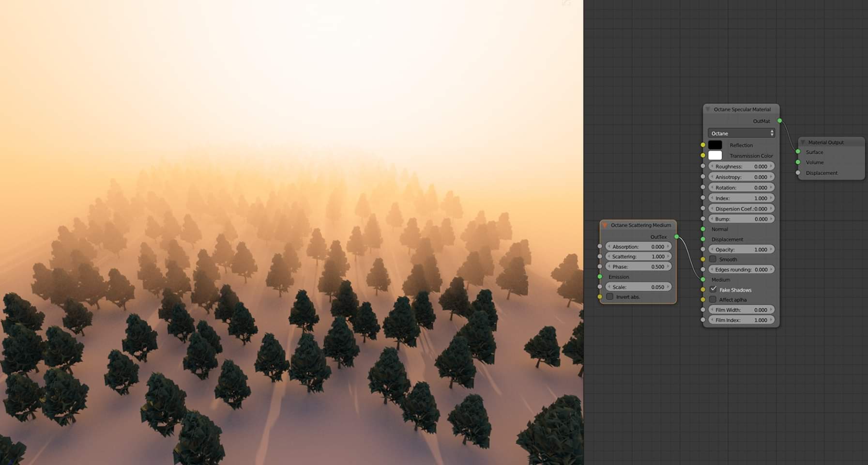Click the Film Width input socket
The height and width of the screenshot is (465, 868).
(x=703, y=310)
